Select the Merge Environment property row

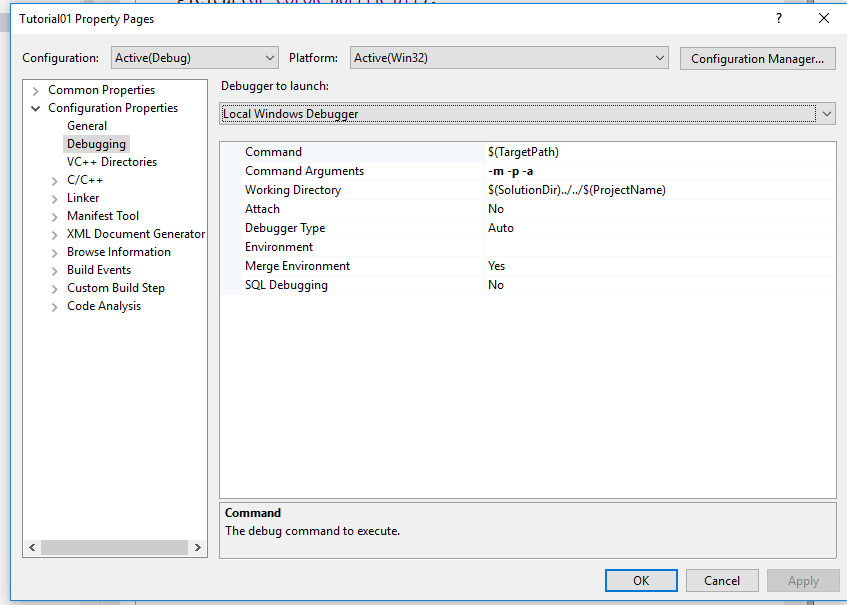coord(528,266)
